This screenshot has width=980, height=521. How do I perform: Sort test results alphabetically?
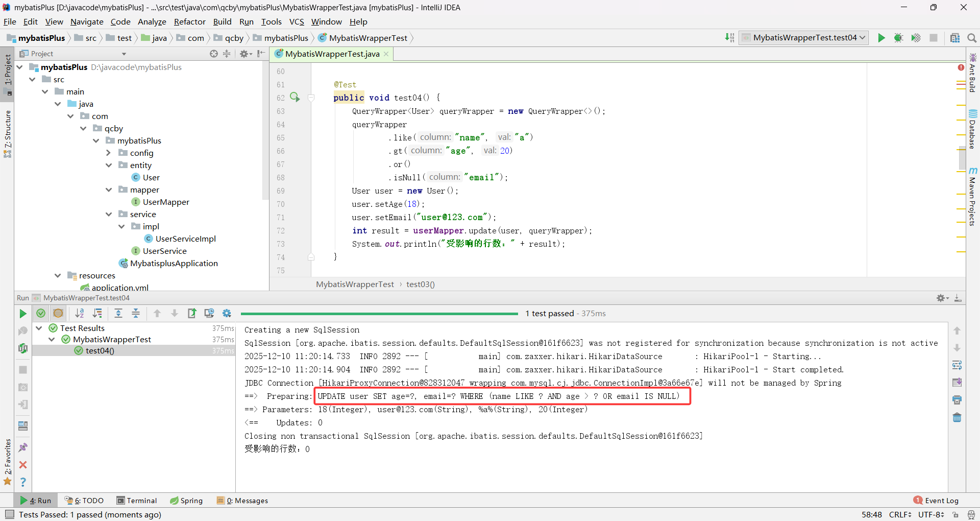80,314
